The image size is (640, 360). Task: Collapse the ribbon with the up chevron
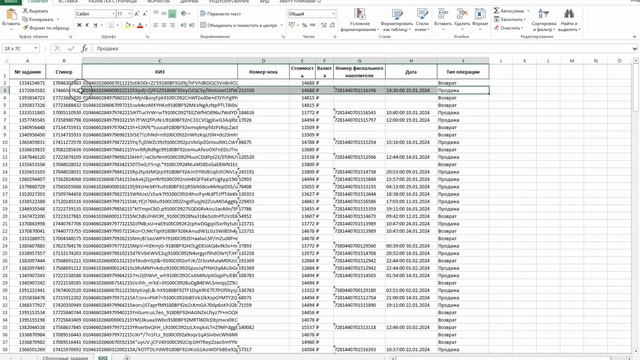point(634,37)
